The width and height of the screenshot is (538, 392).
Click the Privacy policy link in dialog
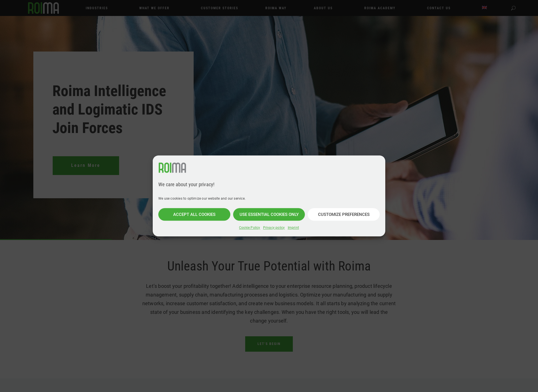point(273,227)
